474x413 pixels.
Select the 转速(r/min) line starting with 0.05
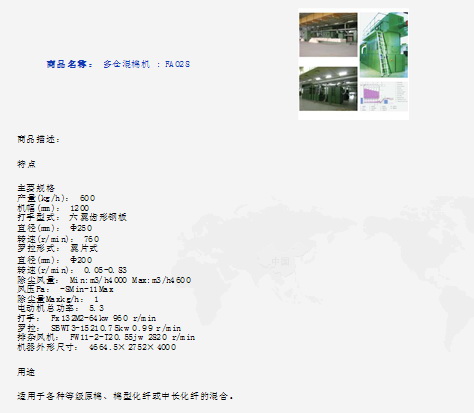click(x=72, y=270)
